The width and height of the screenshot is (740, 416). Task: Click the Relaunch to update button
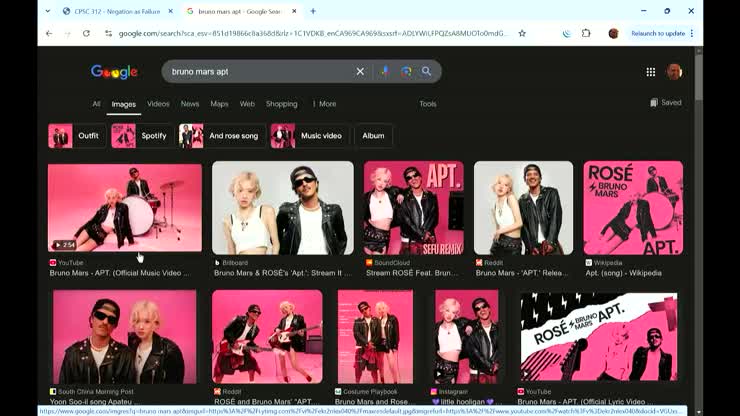(x=658, y=33)
